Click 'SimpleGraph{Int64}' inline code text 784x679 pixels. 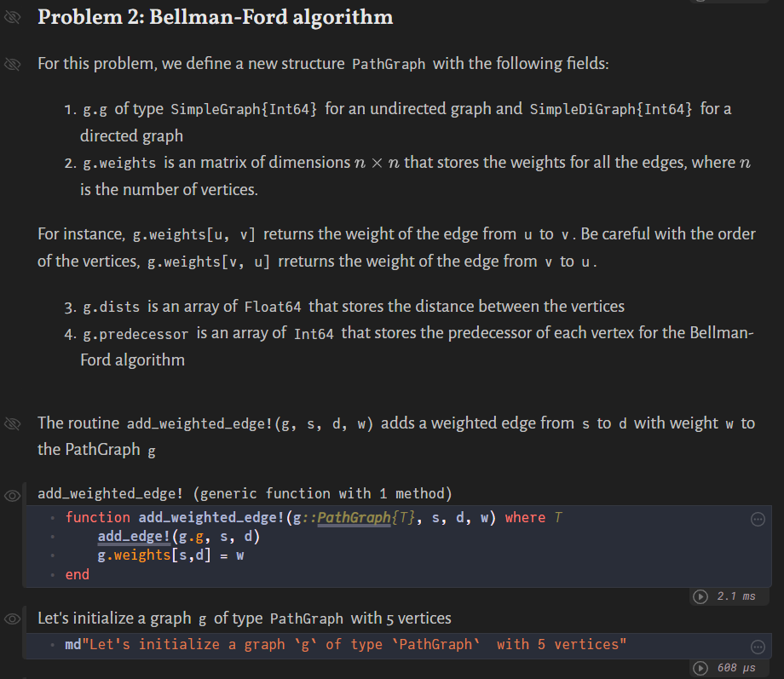[x=244, y=110]
